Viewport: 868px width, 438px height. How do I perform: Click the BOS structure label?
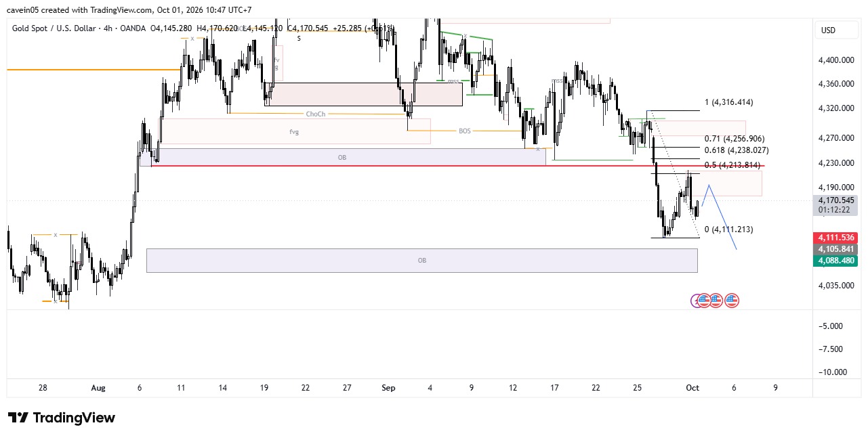click(x=464, y=131)
